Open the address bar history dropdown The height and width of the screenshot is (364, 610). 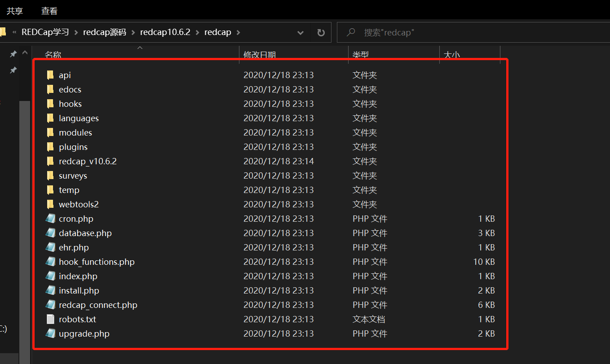[300, 32]
